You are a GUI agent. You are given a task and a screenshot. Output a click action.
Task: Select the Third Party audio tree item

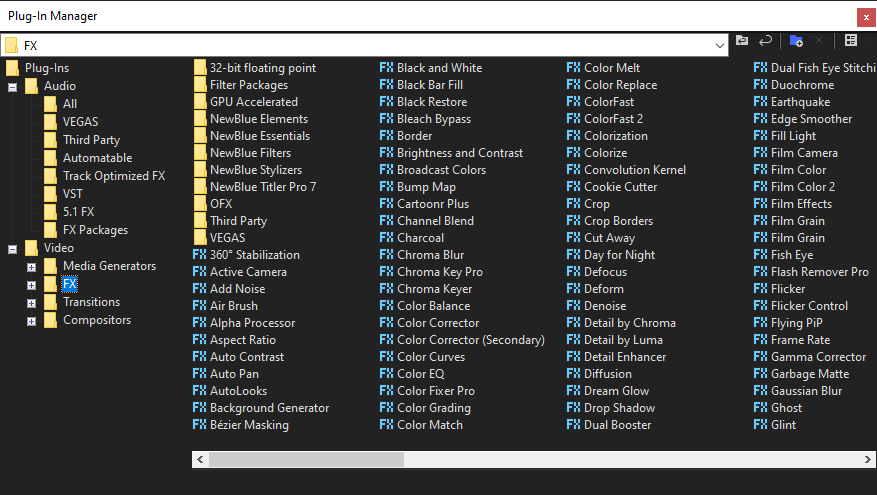pos(91,140)
